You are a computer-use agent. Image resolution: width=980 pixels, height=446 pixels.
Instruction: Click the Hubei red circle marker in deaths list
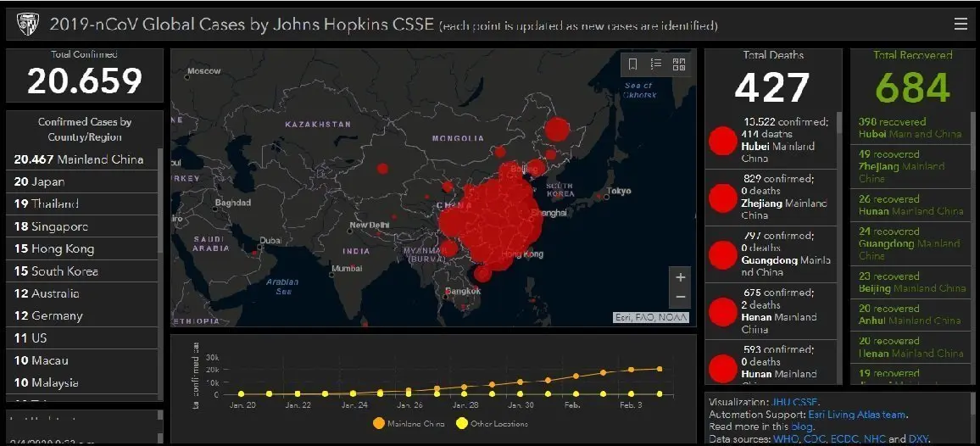723,141
